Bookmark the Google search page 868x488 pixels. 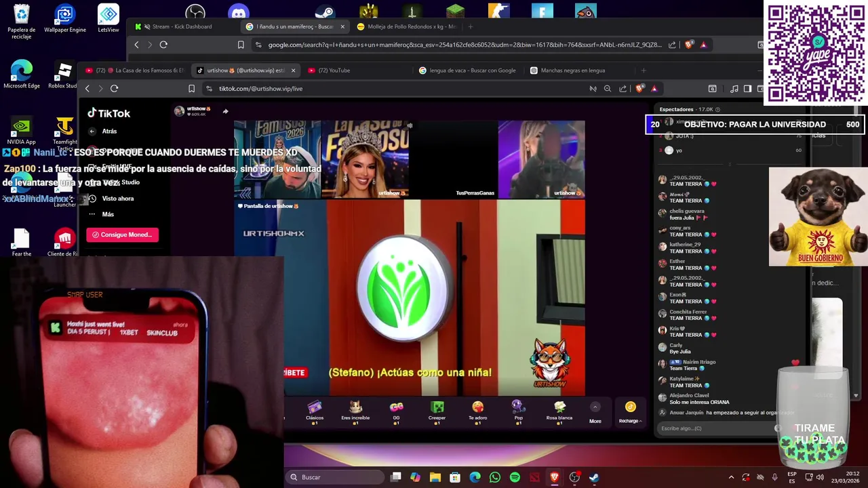coord(241,45)
